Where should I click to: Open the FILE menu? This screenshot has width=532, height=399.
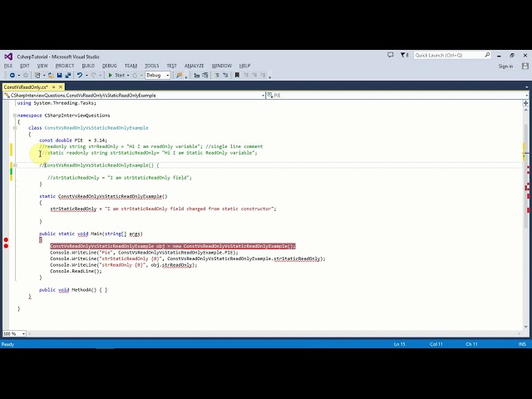click(8, 66)
